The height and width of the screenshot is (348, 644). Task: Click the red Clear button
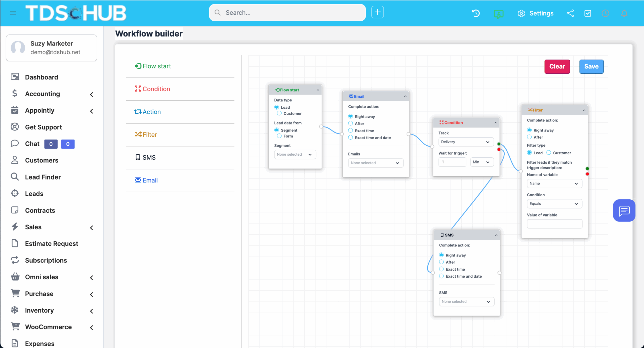tap(557, 66)
